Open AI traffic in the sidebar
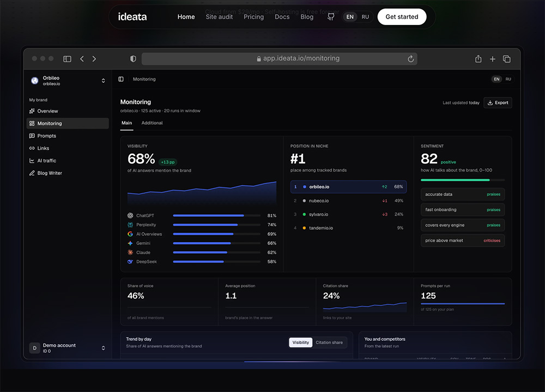545x392 pixels. click(68, 161)
